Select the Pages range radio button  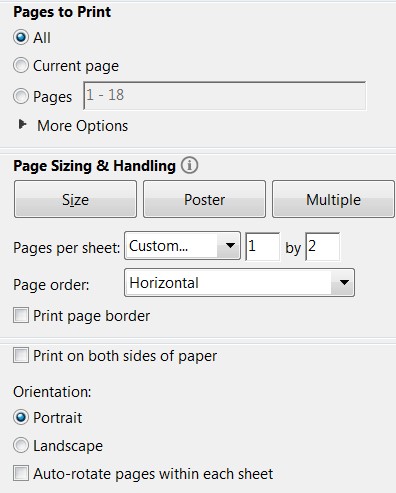pyautogui.click(x=21, y=96)
